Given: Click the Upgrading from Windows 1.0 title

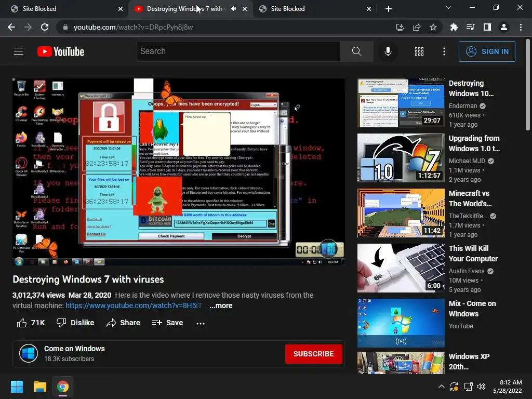Looking at the screenshot, I should 474,143.
